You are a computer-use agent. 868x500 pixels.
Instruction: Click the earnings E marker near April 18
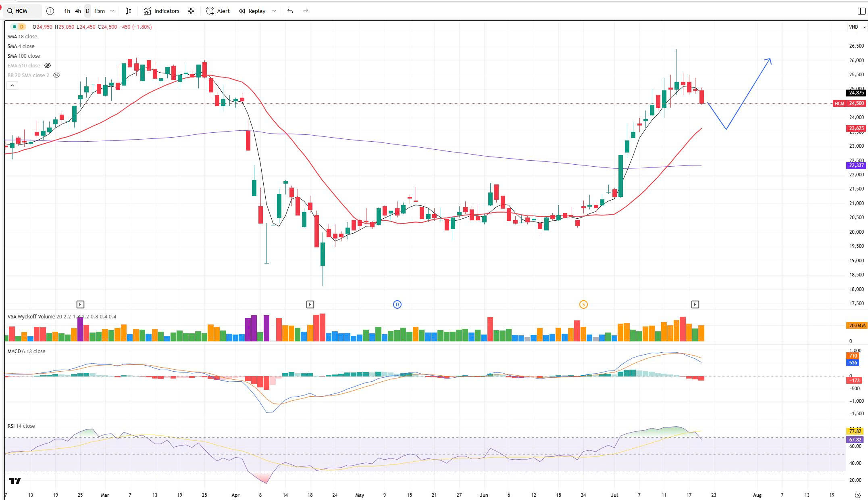tap(310, 304)
